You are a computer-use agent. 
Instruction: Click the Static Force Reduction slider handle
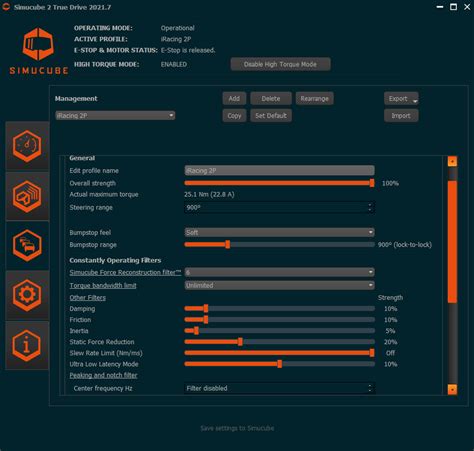coord(240,342)
